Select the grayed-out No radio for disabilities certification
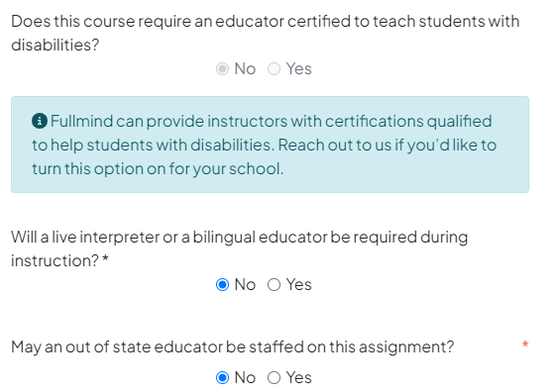Image resolution: width=555 pixels, height=392 pixels. [222, 69]
